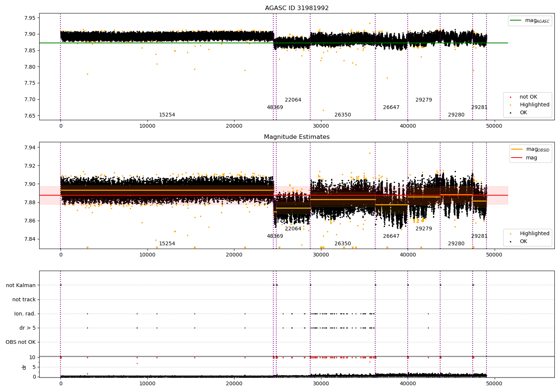
Task: Click the 10 tick label on the dr axis
Action: (x=32, y=358)
